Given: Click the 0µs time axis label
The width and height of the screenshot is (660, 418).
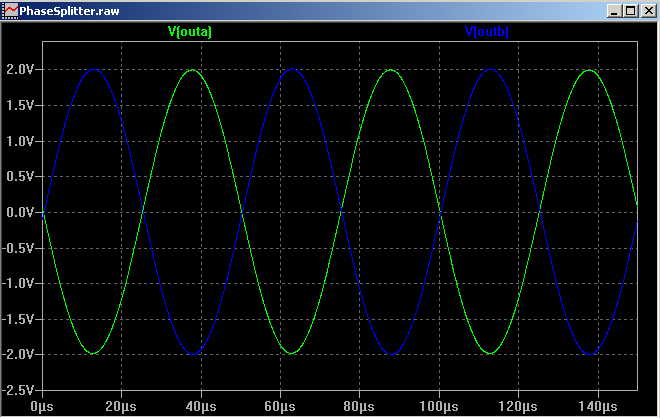Looking at the screenshot, I should point(42,406).
